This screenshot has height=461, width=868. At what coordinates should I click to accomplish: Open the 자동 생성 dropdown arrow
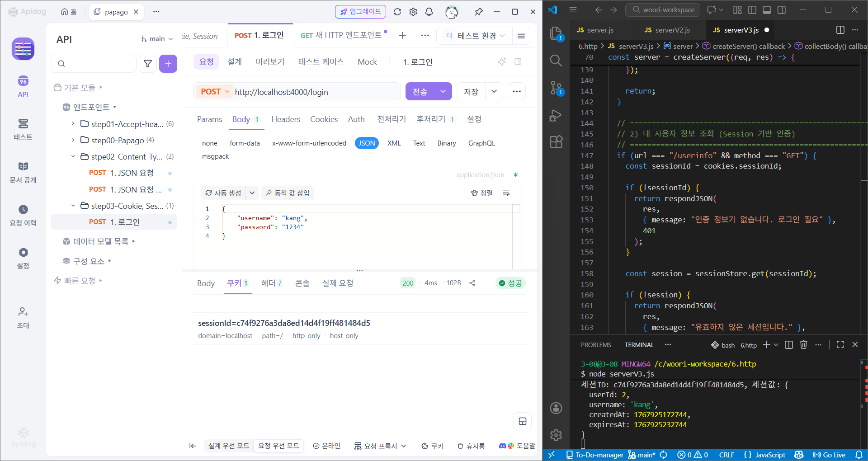point(252,193)
